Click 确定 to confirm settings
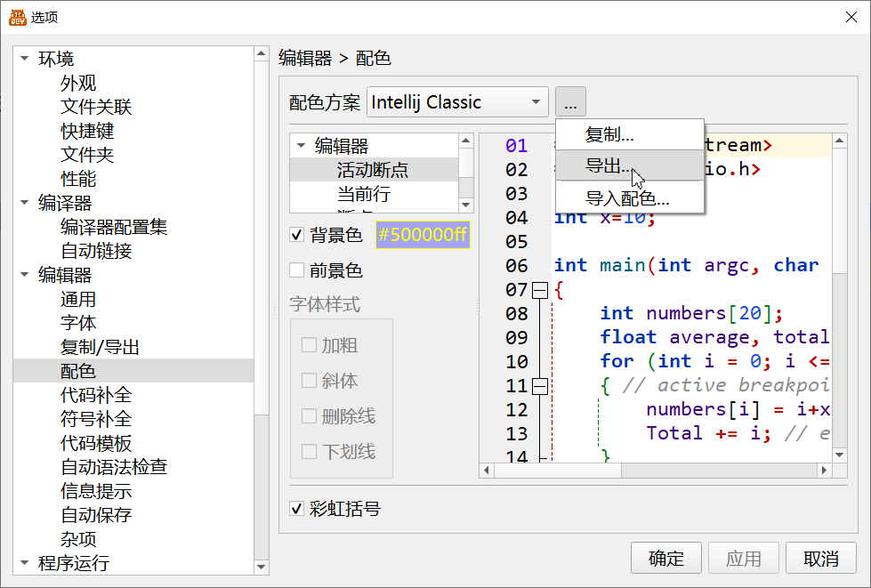The width and height of the screenshot is (871, 588). [666, 558]
